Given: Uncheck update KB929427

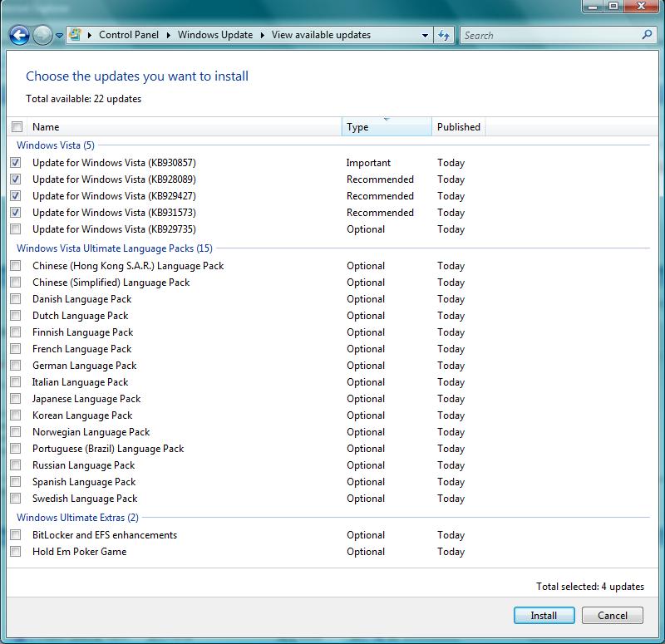Looking at the screenshot, I should click(x=16, y=195).
